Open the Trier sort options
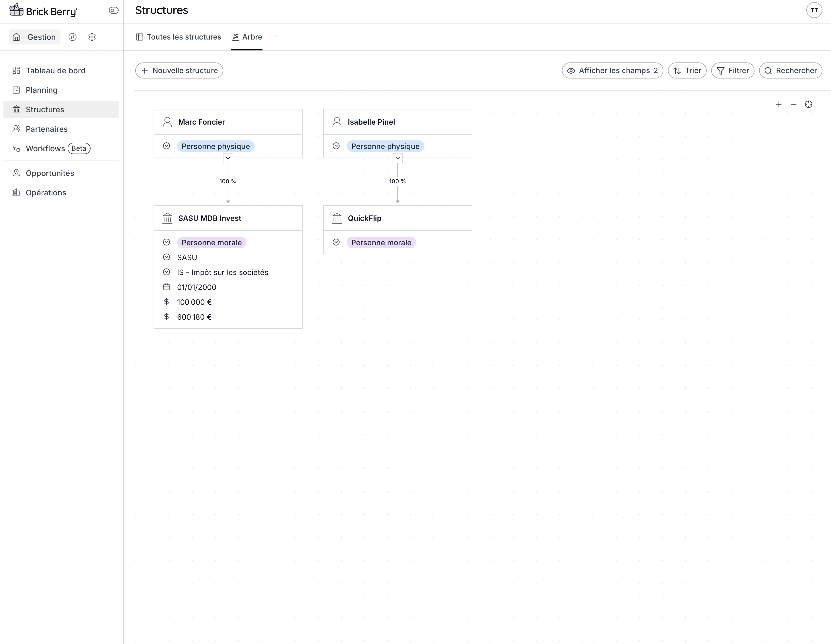This screenshot has height=644, width=831. tap(687, 70)
